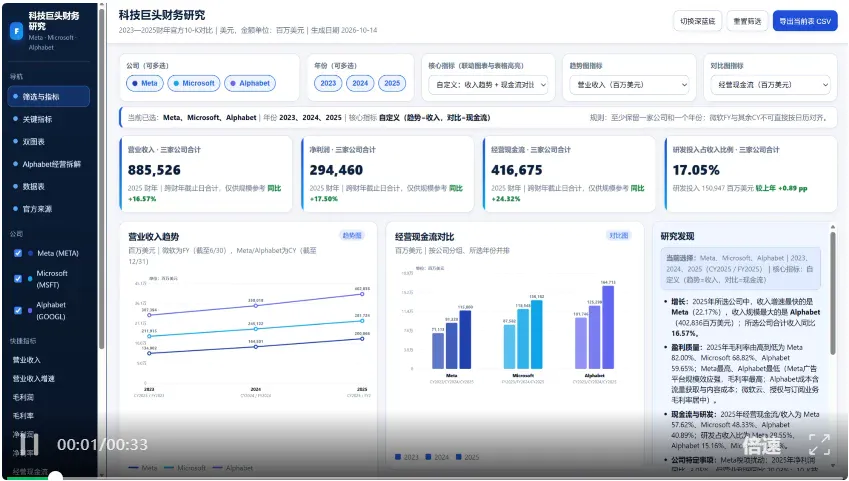Click the 营业收入趋势 chart title

click(154, 237)
